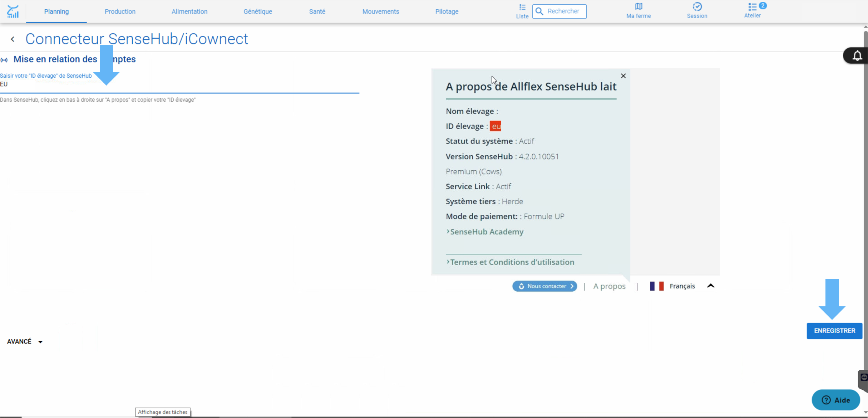This screenshot has width=868, height=418.
Task: Click the Nous contacter button
Action: (544, 286)
